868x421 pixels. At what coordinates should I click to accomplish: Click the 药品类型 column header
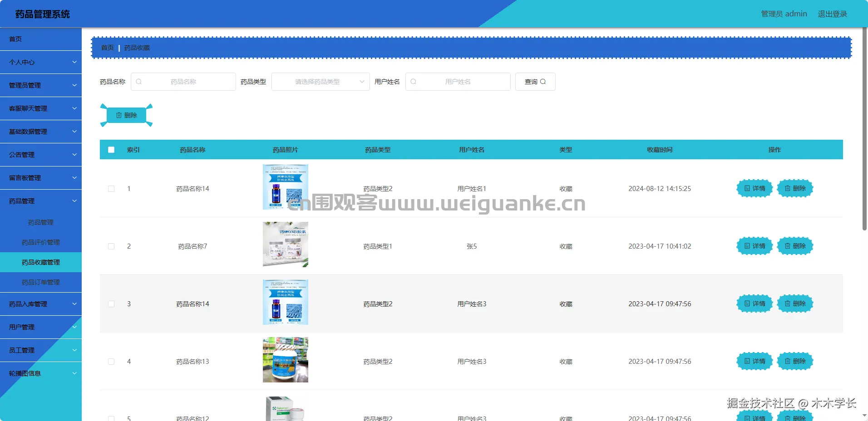click(378, 150)
